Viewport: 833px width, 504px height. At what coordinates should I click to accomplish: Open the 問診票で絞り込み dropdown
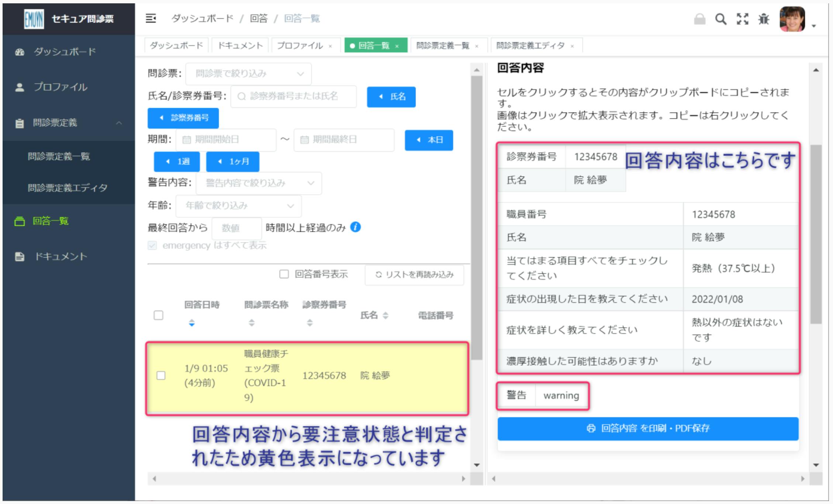[x=248, y=74]
